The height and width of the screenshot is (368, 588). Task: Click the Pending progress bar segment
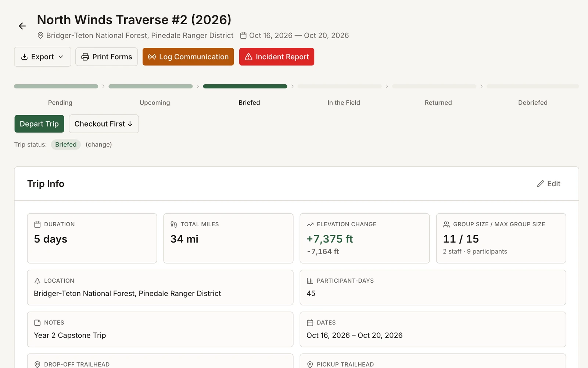click(x=56, y=86)
